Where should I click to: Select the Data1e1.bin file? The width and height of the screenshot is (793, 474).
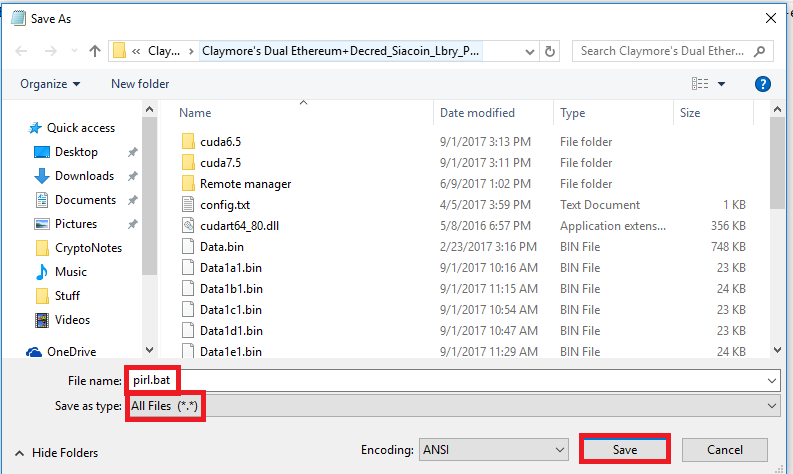point(231,352)
